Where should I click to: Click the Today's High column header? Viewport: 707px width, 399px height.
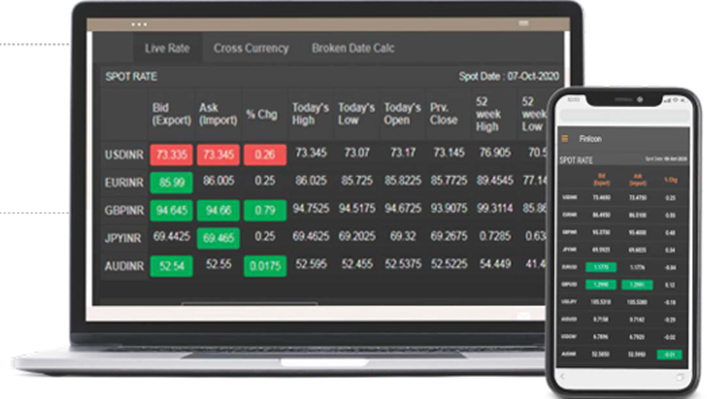click(x=310, y=114)
